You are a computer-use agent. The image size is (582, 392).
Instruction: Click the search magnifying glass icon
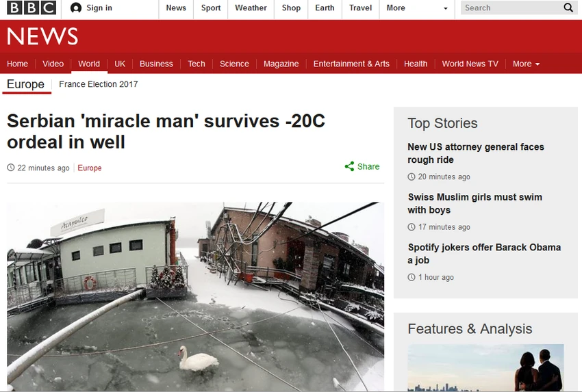[568, 8]
